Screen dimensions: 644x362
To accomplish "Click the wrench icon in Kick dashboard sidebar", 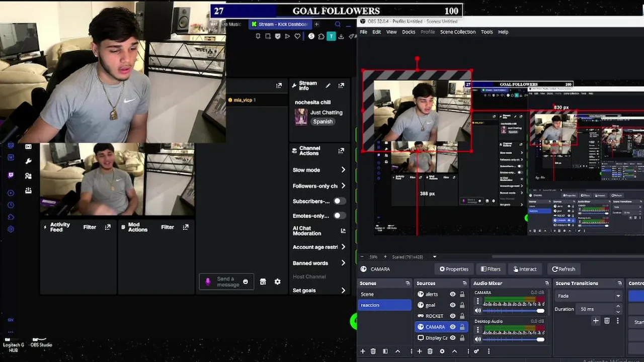I will click(29, 161).
